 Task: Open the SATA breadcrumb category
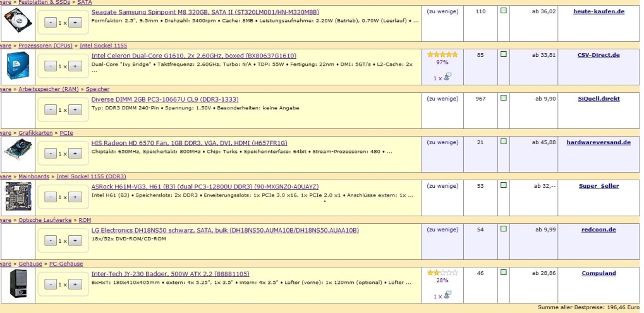[x=85, y=2]
